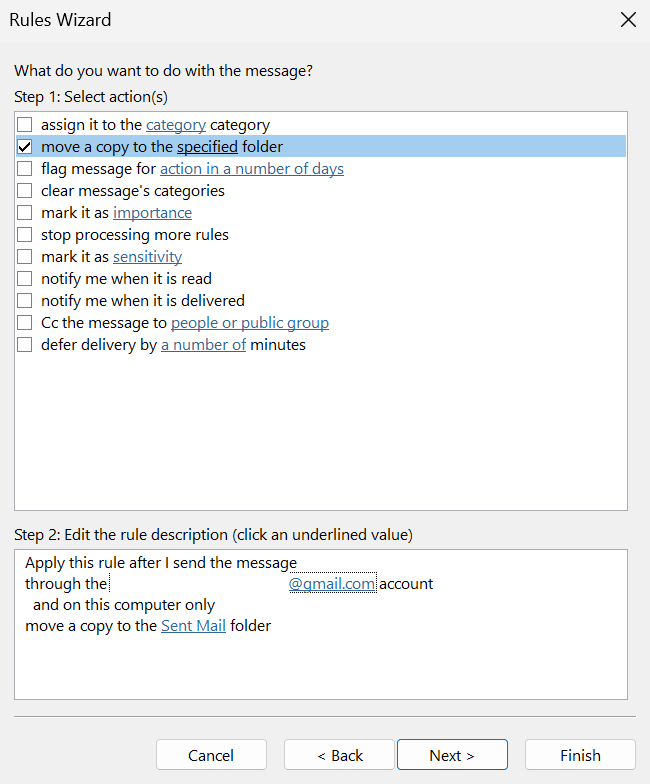Click 'and on this computer only' line
650x784 pixels.
[x=124, y=604]
